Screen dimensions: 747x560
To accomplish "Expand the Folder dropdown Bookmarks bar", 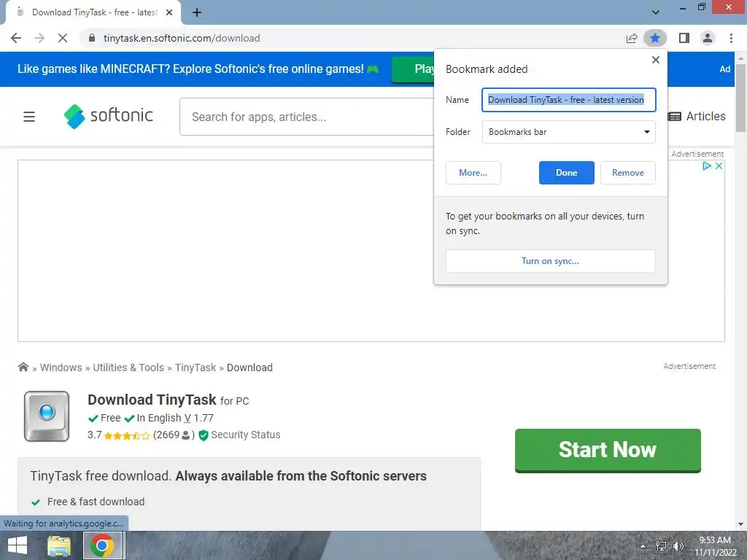I will point(569,132).
